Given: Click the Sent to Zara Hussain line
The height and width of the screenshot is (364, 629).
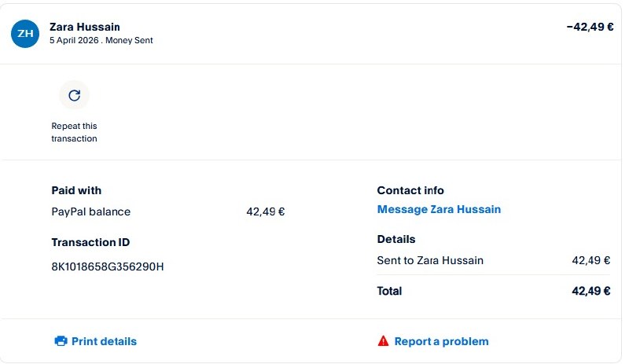Looking at the screenshot, I should click(430, 260).
